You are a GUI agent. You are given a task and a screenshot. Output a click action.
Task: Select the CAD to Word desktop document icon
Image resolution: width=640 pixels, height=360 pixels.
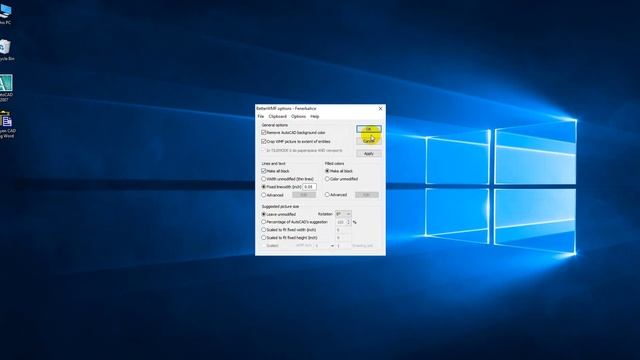tap(7, 124)
